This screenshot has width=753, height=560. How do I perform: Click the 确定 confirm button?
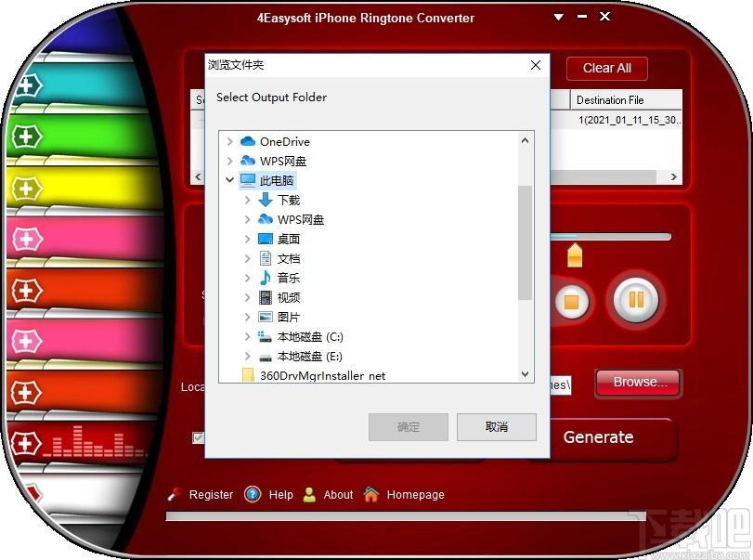pos(409,426)
